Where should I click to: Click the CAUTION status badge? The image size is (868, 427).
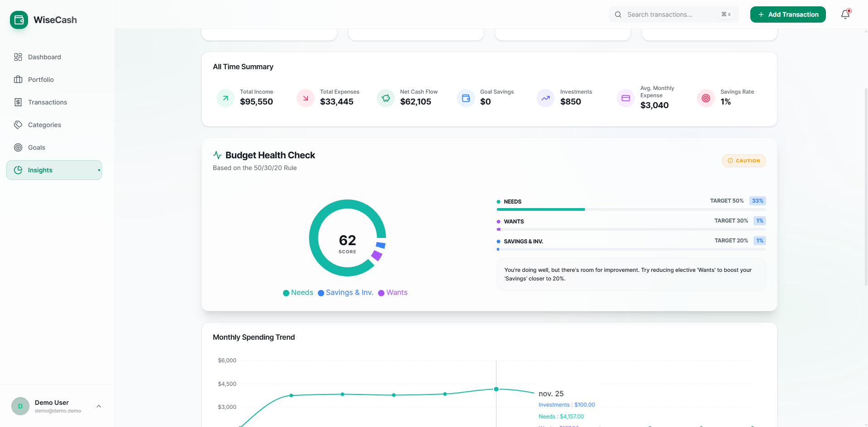tap(743, 161)
